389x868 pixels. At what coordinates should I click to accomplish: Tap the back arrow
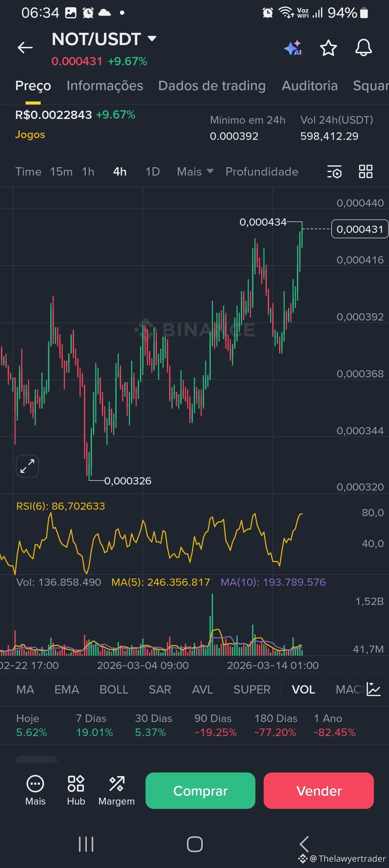point(25,47)
